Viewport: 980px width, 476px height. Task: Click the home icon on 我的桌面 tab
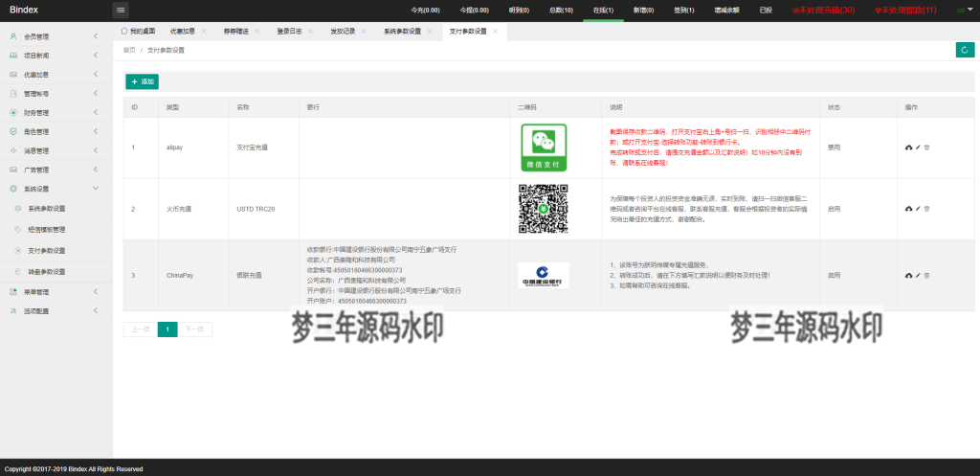(123, 32)
